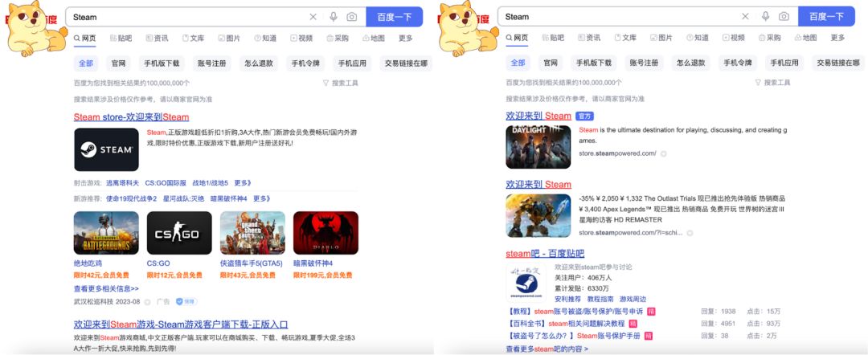
Task: Open 安利推荐 link under steam吧
Action: [568, 299]
